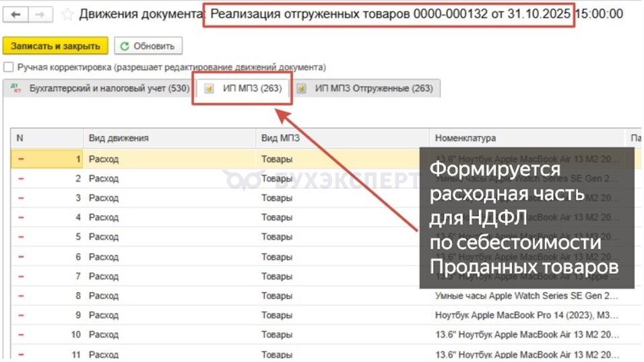Viewport: 644px width, 362px height.
Task: Select Расход cell in row 4
Action: [x=170, y=217]
